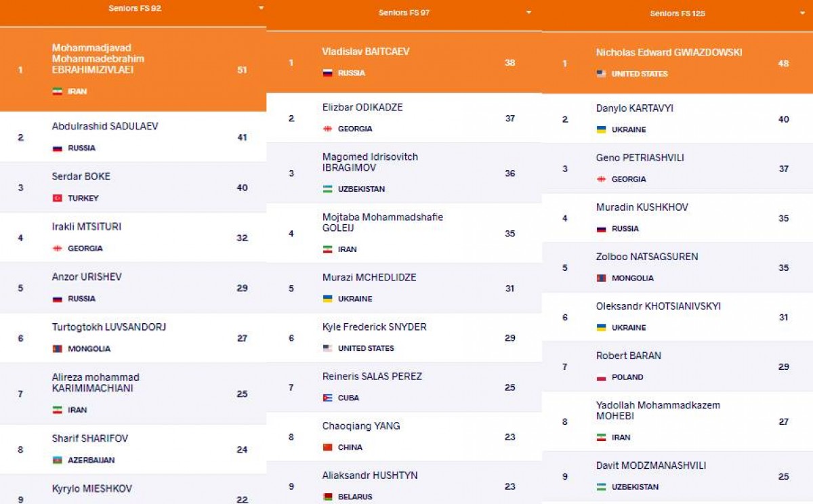Select Geno PETRIASHVILI's ranking row

pos(677,168)
